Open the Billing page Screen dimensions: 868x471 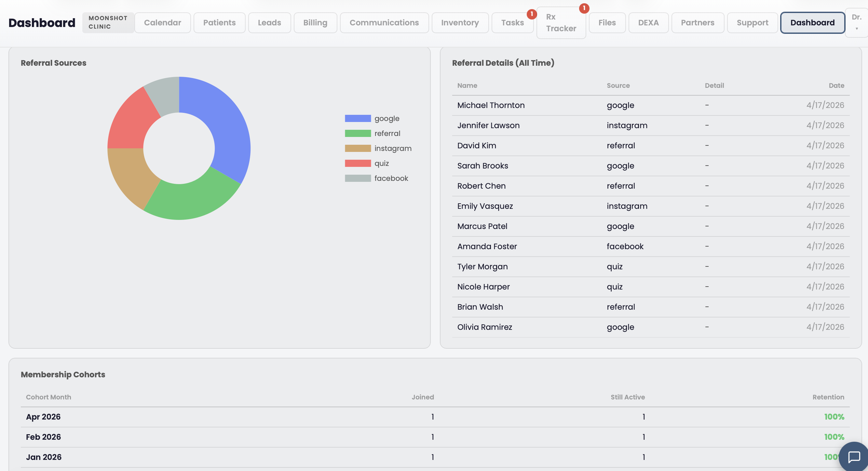coord(315,22)
